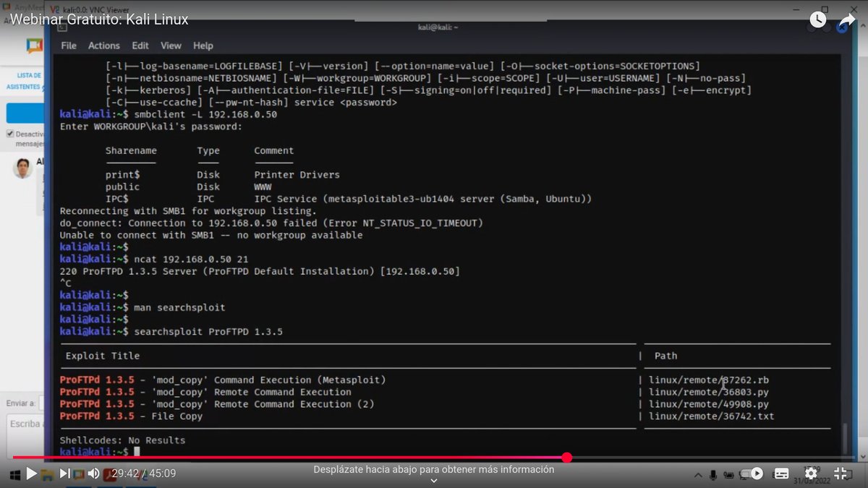Click 'Shellcodes: No Results' line
The height and width of the screenshot is (488, 868).
122,440
